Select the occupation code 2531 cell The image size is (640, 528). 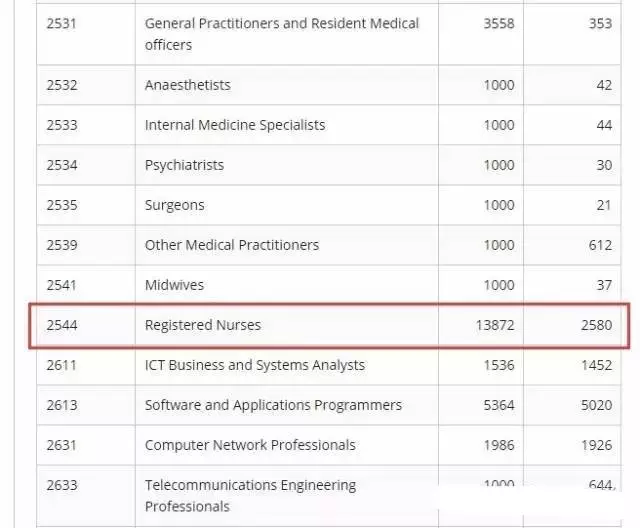coord(61,23)
